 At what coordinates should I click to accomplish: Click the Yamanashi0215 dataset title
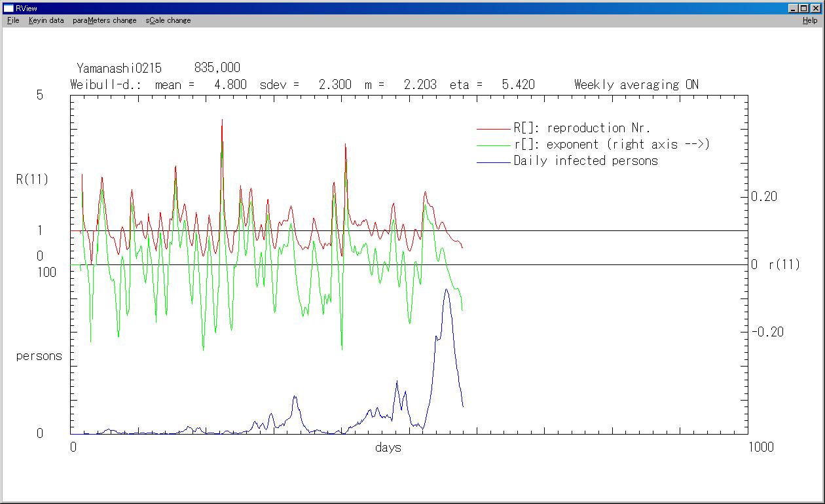click(x=119, y=68)
